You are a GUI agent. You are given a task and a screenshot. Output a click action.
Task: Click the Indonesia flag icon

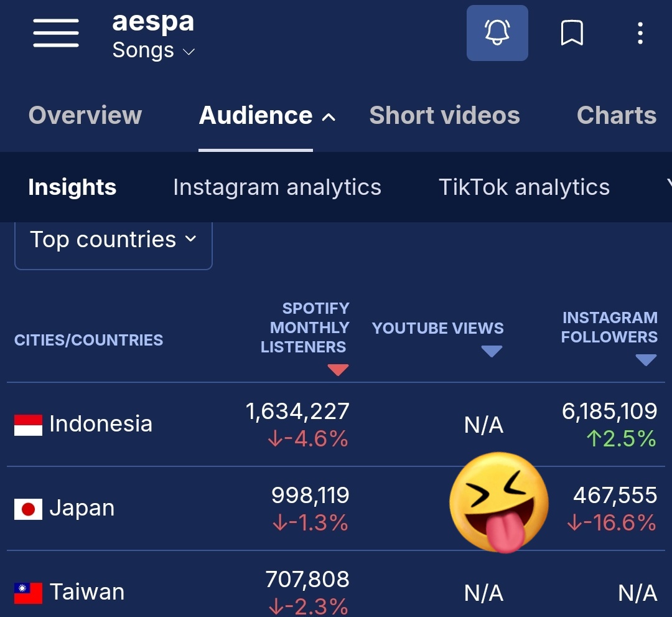(28, 425)
